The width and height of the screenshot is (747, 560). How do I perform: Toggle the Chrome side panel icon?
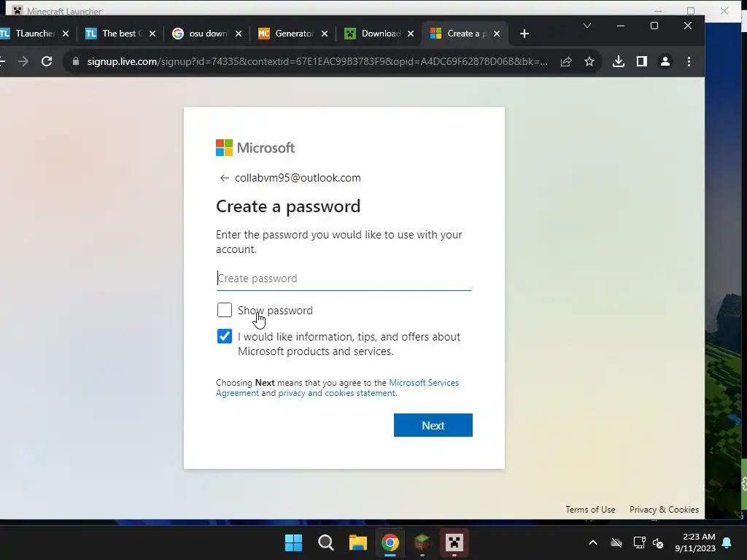(x=642, y=61)
